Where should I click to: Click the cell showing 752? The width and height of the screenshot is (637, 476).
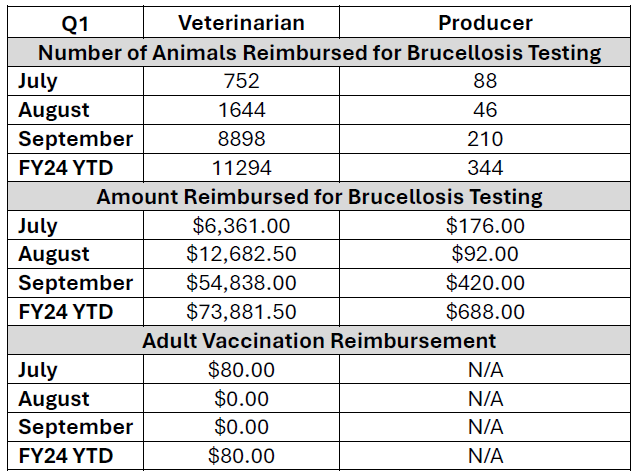click(241, 82)
